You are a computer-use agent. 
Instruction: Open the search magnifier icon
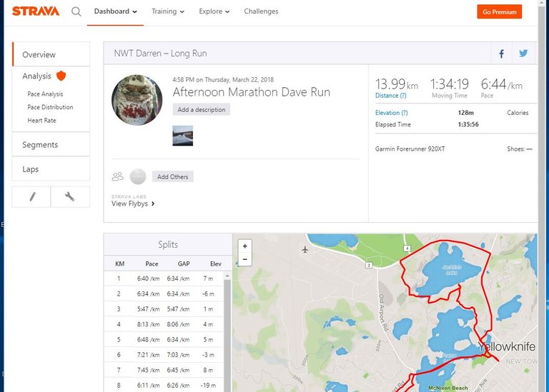76,11
